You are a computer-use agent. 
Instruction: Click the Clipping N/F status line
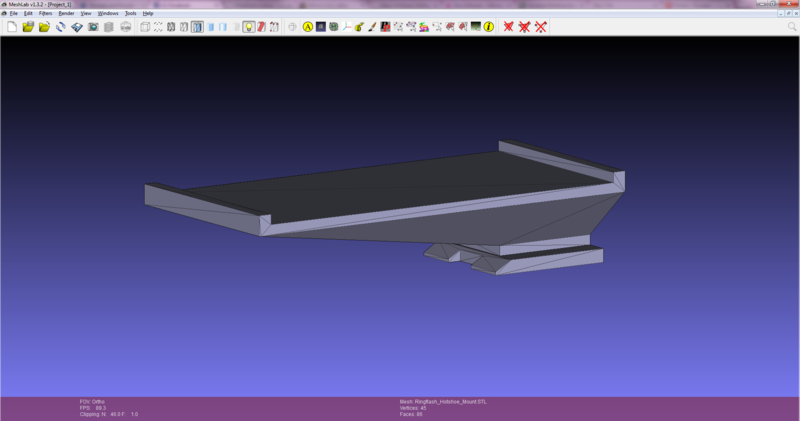click(x=109, y=414)
